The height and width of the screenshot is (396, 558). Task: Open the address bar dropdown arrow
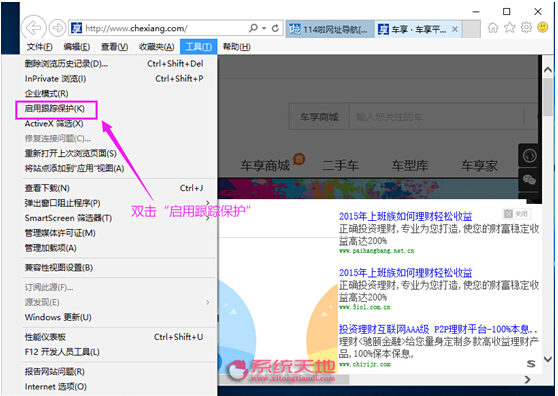(x=264, y=28)
